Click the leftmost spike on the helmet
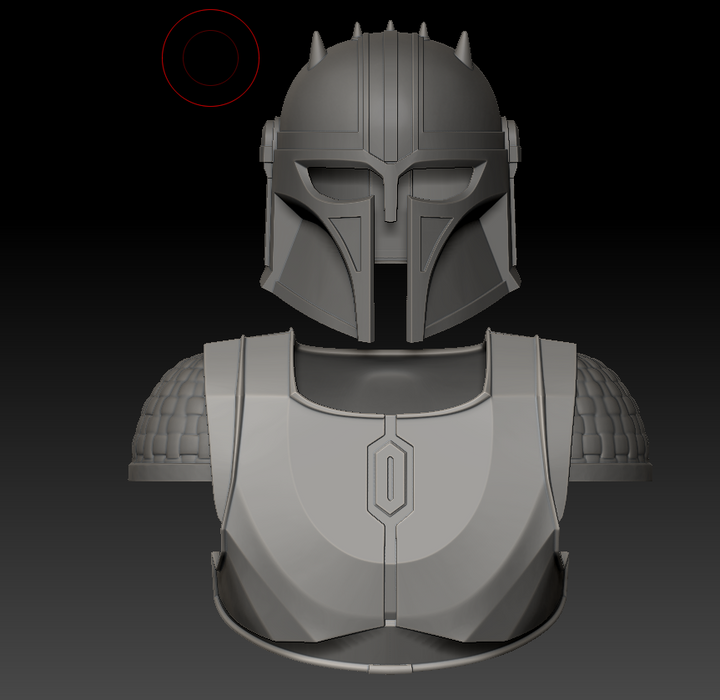Screen dimensions: 720x700 318,45
